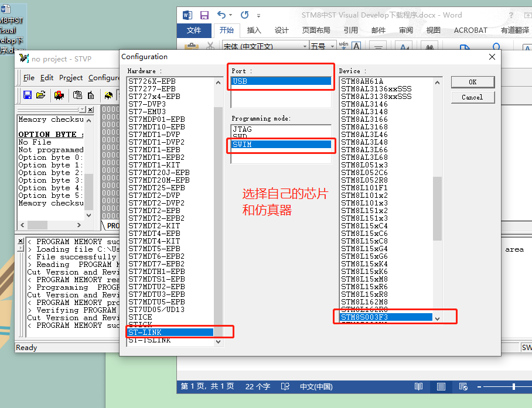Click the Word zoom slider handle
The width and height of the screenshot is (532, 408).
click(514, 387)
